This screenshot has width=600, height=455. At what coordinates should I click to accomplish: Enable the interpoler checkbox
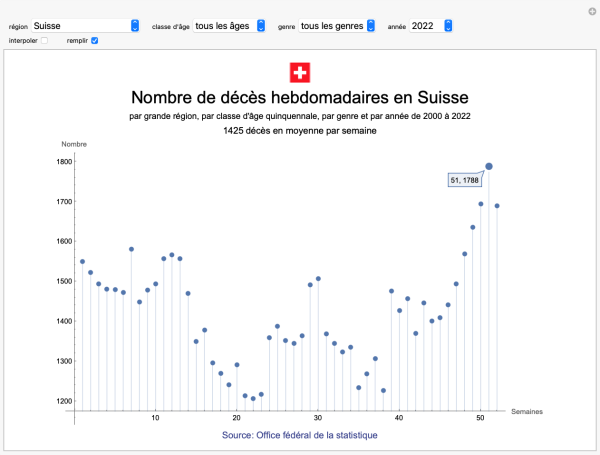44,41
